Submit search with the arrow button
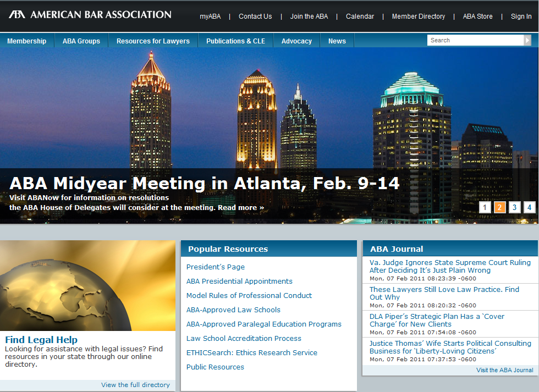This screenshot has width=539, height=392. (x=527, y=40)
